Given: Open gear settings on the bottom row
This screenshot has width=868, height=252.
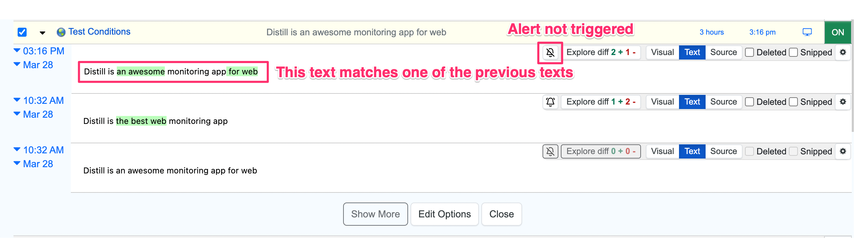Looking at the screenshot, I should tap(843, 151).
